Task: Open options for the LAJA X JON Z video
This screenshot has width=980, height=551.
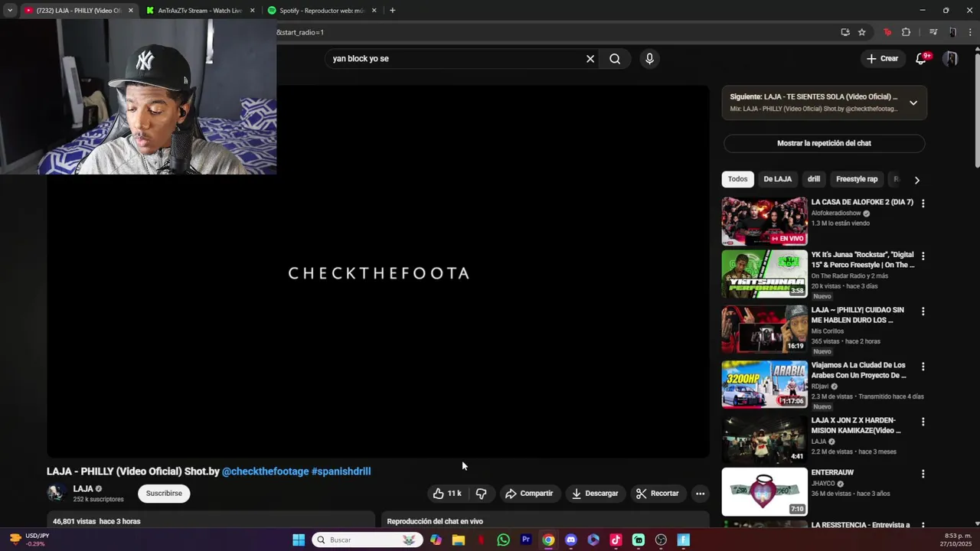Action: (x=923, y=422)
